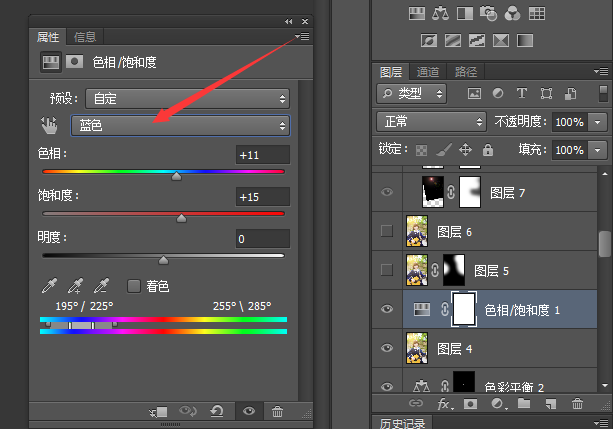Filter layers by pixel layer type
The height and width of the screenshot is (429, 613).
[x=474, y=93]
